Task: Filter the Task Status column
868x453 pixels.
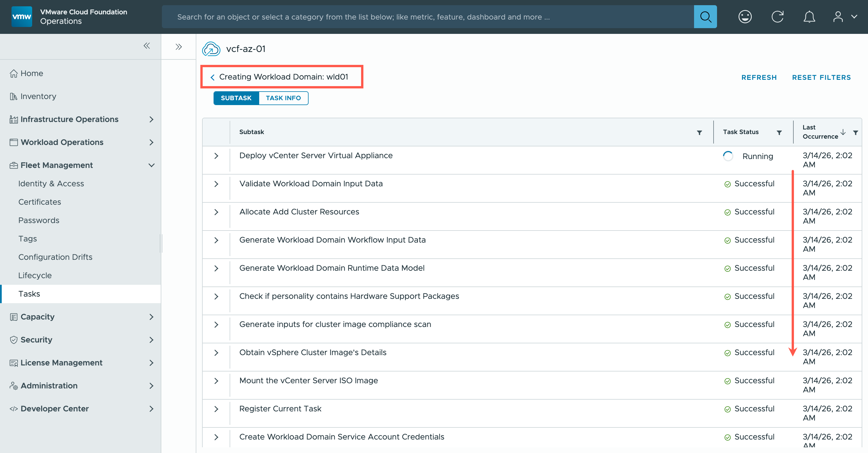Action: point(779,132)
